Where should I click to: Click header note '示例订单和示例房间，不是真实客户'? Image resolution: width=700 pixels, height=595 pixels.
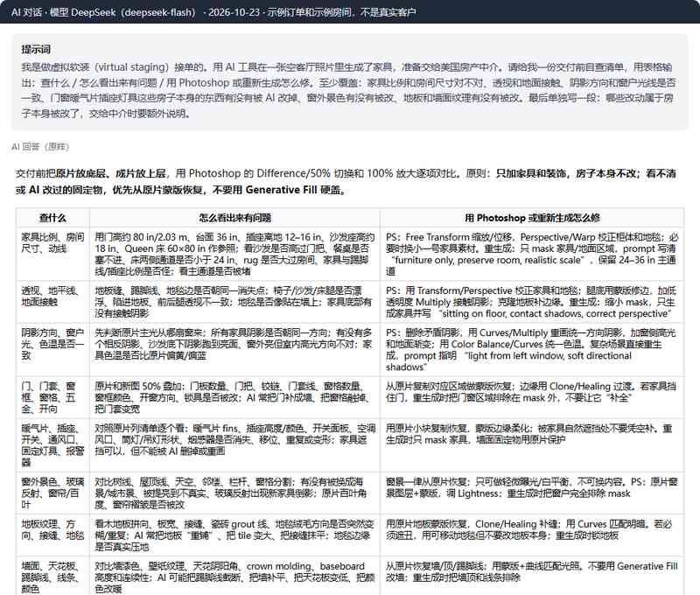point(342,12)
